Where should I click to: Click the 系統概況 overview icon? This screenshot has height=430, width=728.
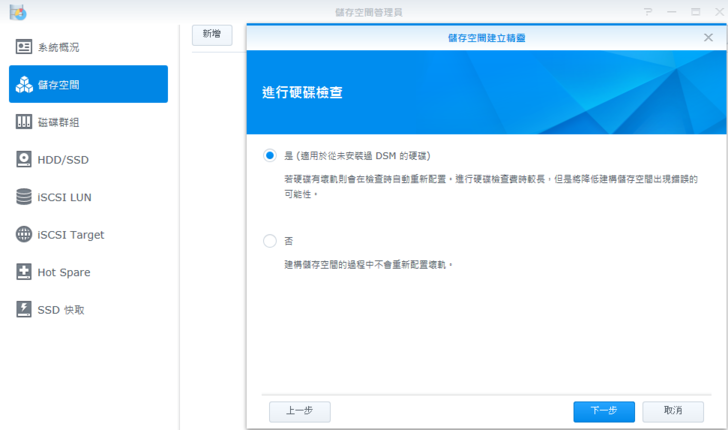coord(24,47)
